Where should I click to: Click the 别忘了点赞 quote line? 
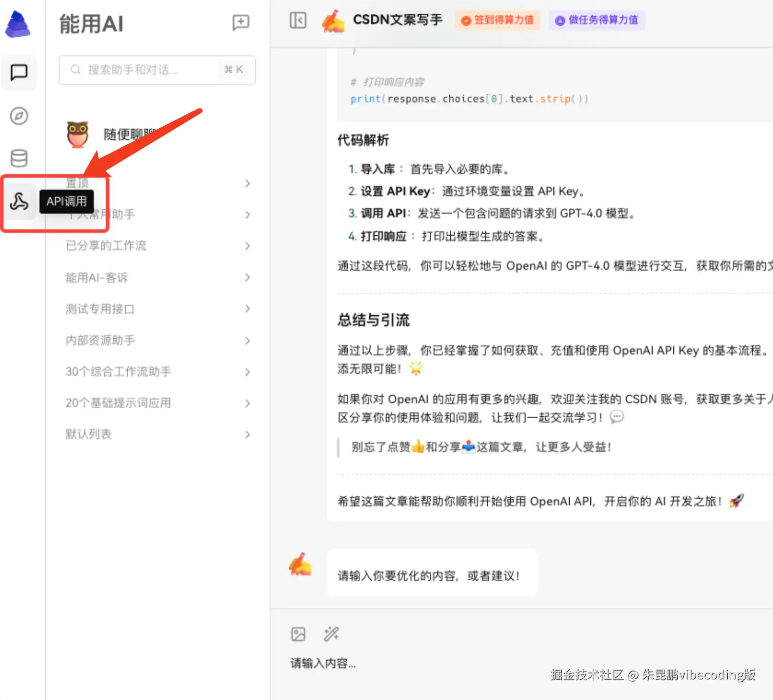pos(481,447)
